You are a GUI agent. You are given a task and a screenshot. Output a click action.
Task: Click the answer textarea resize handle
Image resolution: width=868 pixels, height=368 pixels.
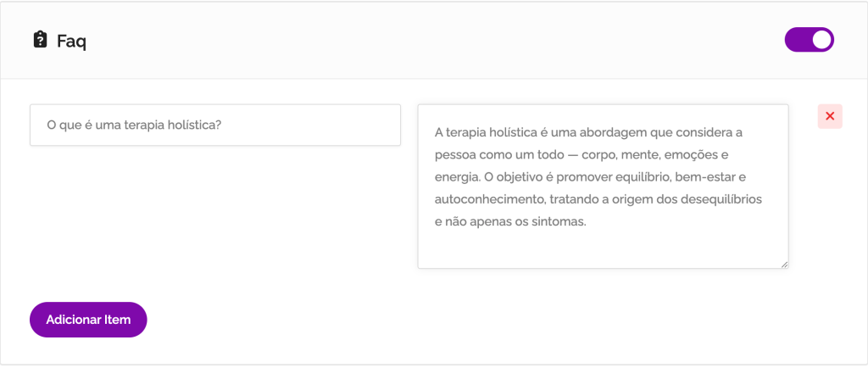click(784, 265)
